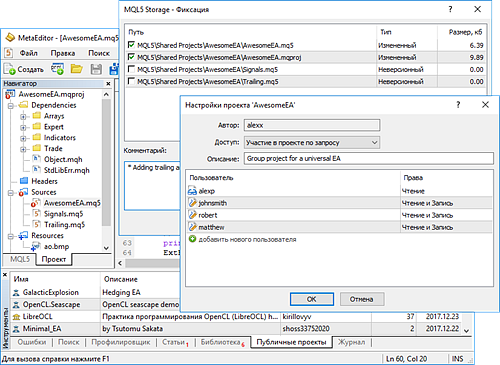Click help question mark in project settings dialog
Screen dimensions: 500x365
[x=458, y=105]
